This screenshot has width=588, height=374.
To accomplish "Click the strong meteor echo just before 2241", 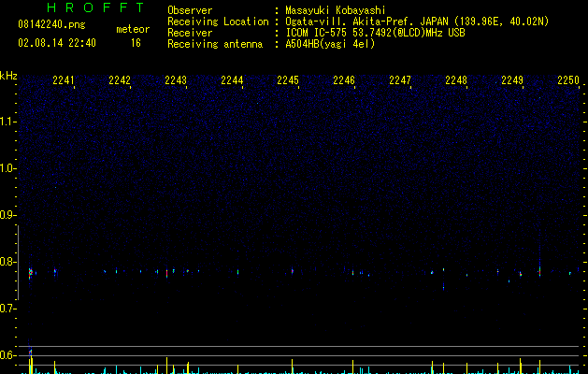I will pos(30,273).
